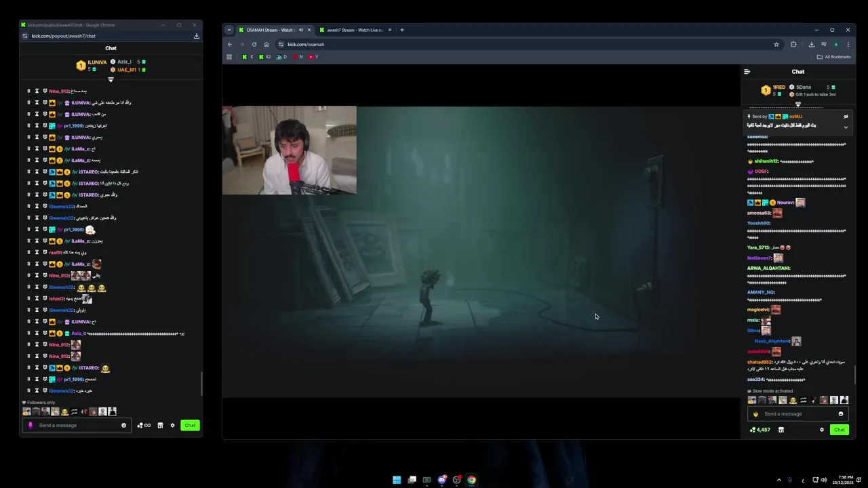Image resolution: width=868 pixels, height=488 pixels.
Task: Collapse the chat panel on OSAMAH stream
Action: point(747,72)
